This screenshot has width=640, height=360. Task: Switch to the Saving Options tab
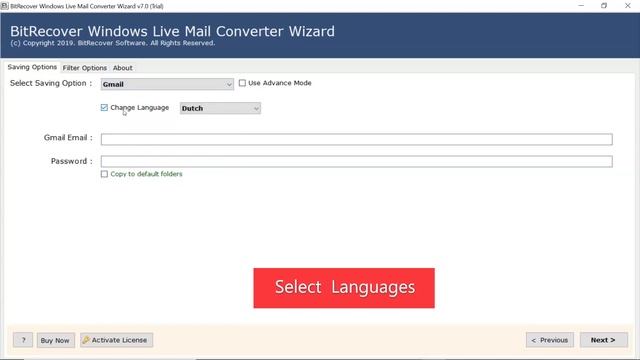coord(32,67)
